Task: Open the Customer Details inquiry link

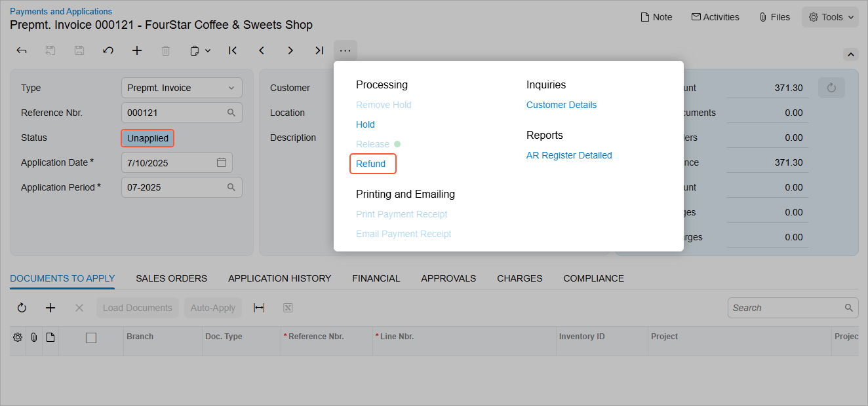Action: 561,105
